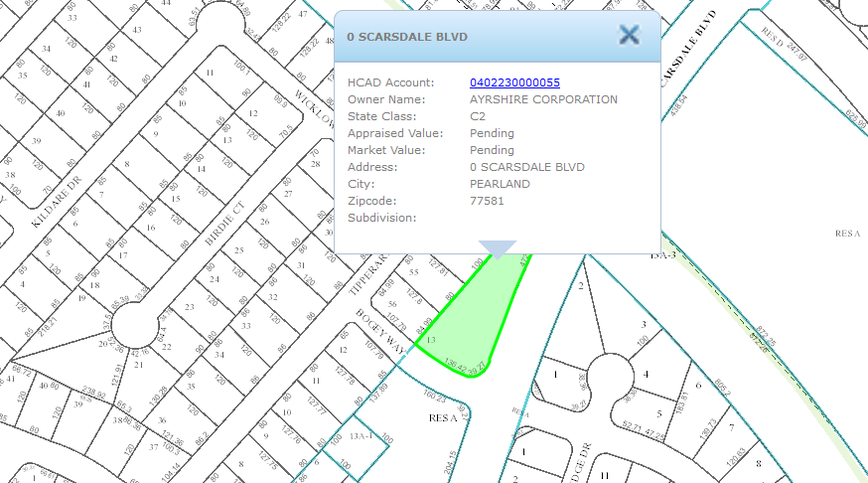Click the Bogey Way street label
The height and width of the screenshot is (483, 868).
379,330
